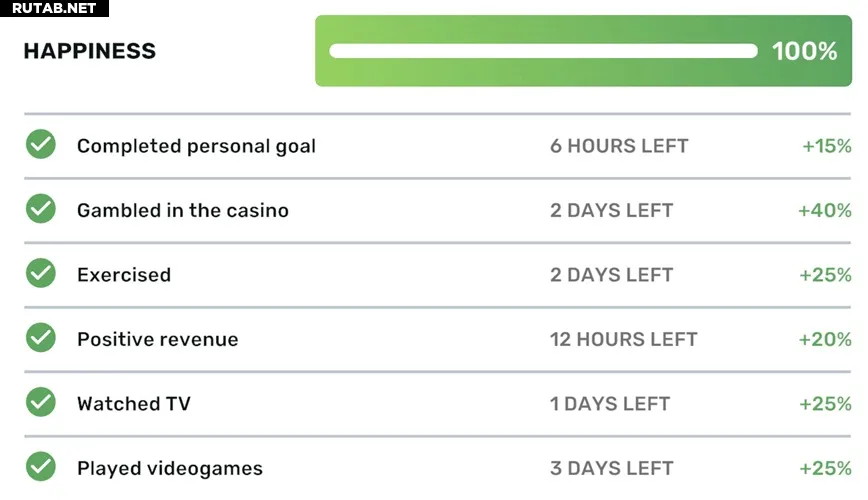
Task: Select the green check next to Exercised
Action: (x=41, y=273)
